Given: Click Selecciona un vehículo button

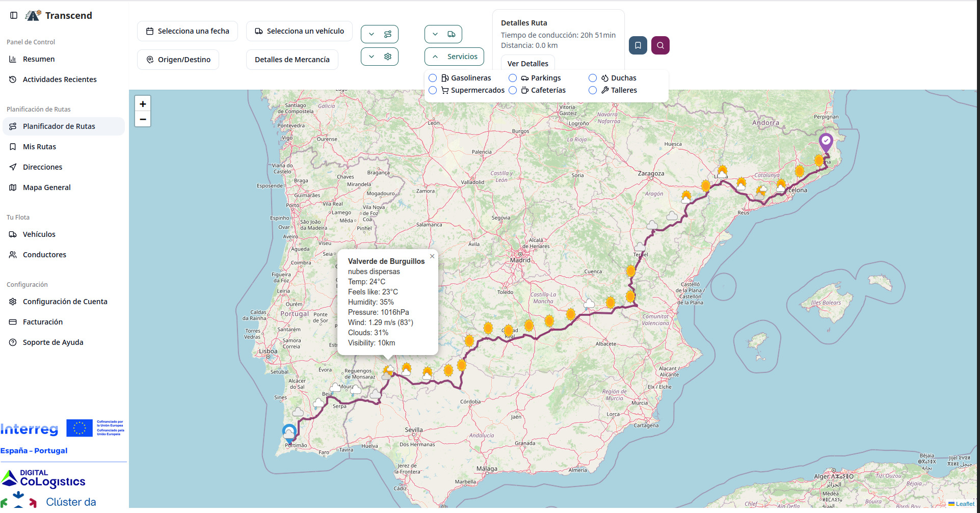Looking at the screenshot, I should pyautogui.click(x=299, y=31).
